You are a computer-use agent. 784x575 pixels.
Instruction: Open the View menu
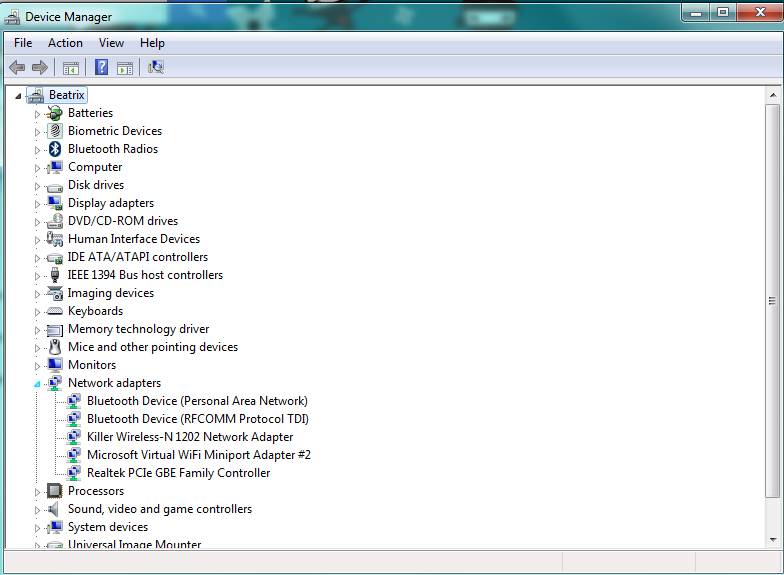[x=111, y=43]
